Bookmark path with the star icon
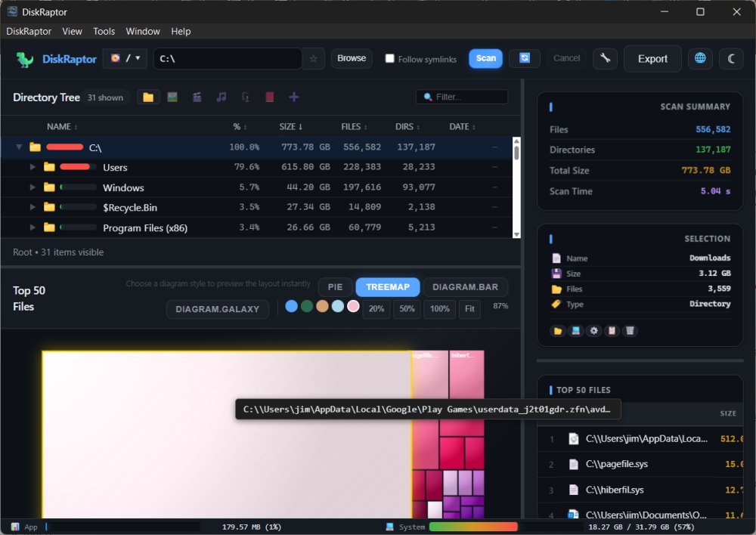756x535 pixels. pos(314,58)
